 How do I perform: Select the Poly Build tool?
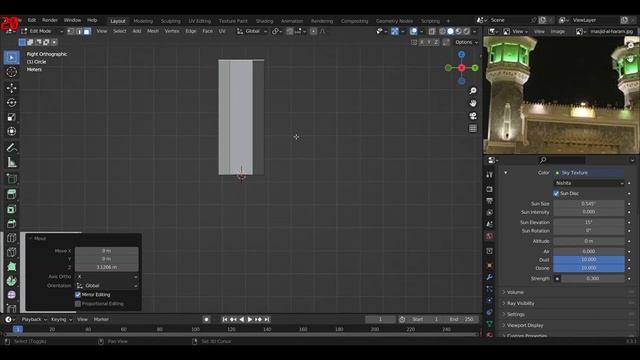point(11,267)
